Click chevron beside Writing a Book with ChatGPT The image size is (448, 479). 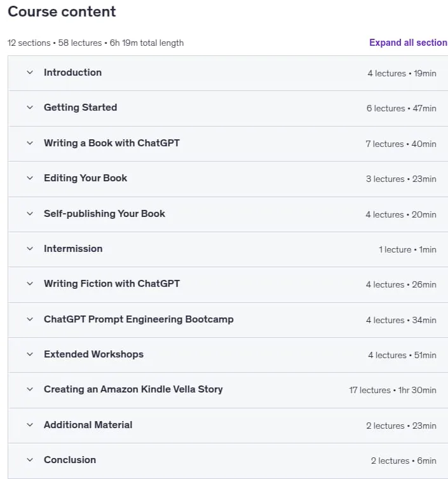[30, 143]
